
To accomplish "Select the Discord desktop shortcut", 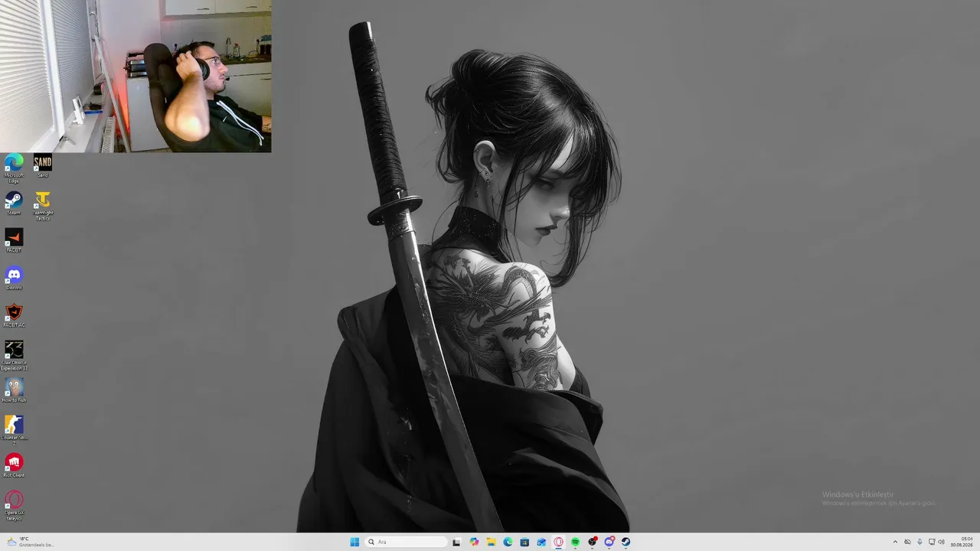I will pyautogui.click(x=14, y=278).
